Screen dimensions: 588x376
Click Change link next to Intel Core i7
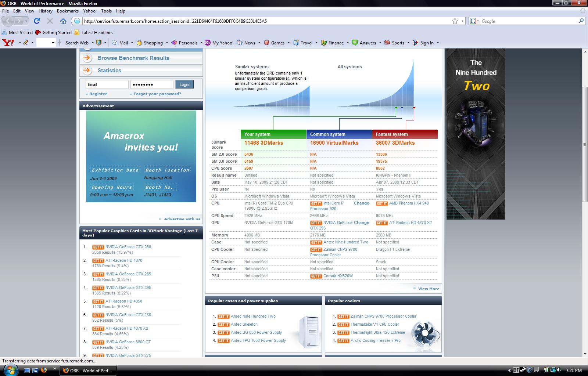tap(362, 203)
